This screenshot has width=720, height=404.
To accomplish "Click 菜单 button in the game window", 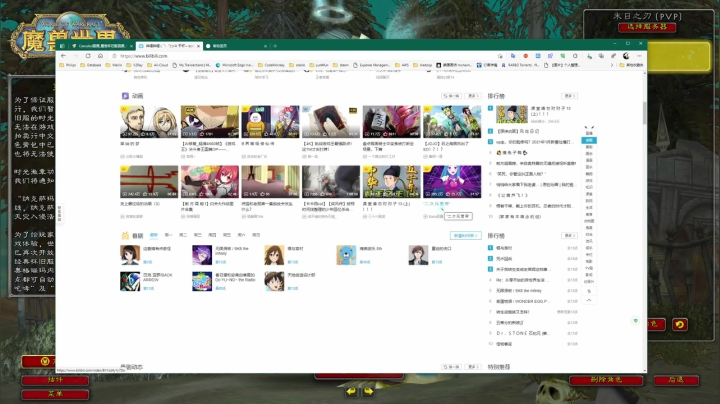I will tap(55, 394).
